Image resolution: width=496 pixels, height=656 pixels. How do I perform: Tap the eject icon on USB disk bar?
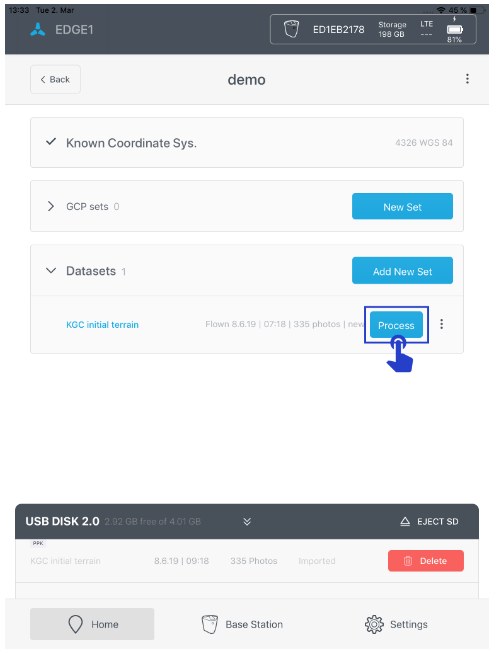click(405, 522)
